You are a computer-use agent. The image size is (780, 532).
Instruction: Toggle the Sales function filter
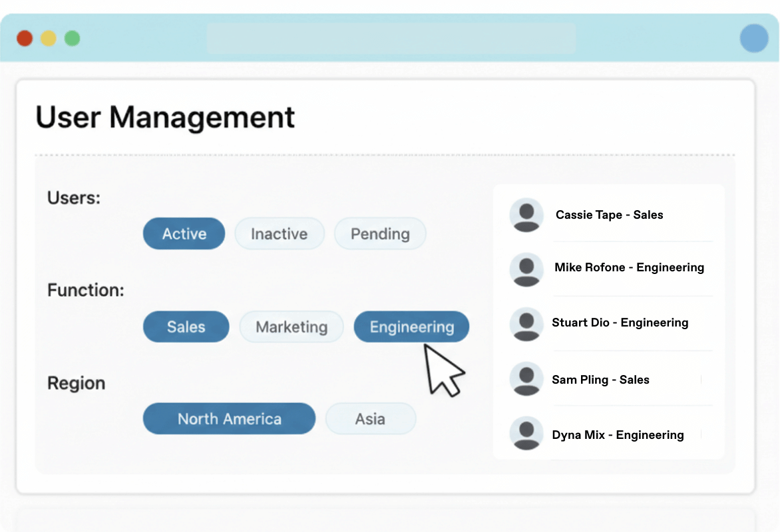coord(186,327)
